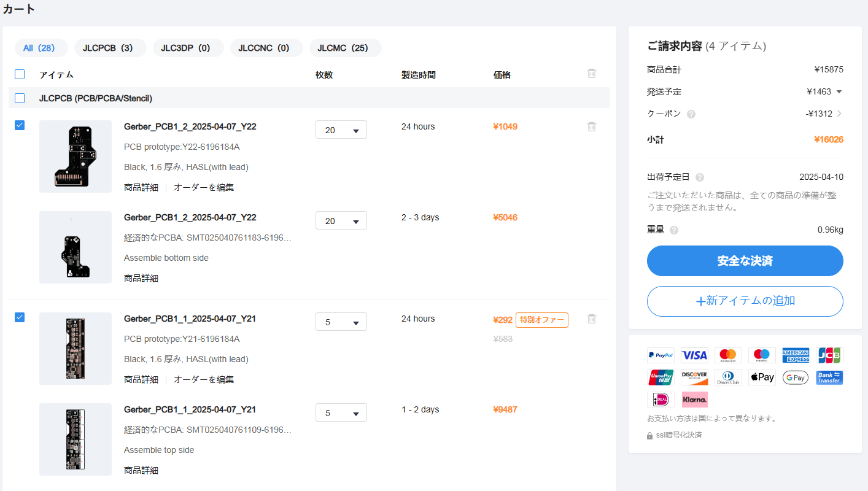The image size is (868, 491).
Task: Click the 商品合計 amount ¥15875
Action: 829,70
